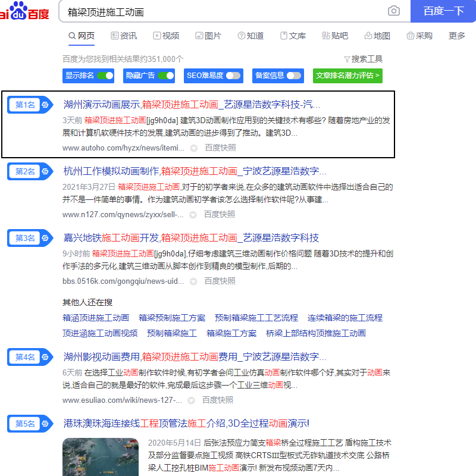Expand dropdown arrow after www.n127.com URL
Viewport: 476px width, 476px height.
coord(193,215)
